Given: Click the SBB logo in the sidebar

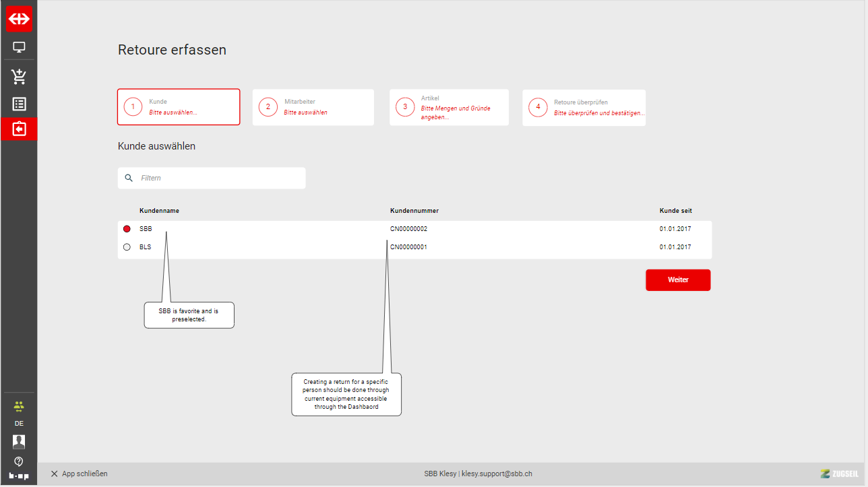Looking at the screenshot, I should click(x=19, y=19).
